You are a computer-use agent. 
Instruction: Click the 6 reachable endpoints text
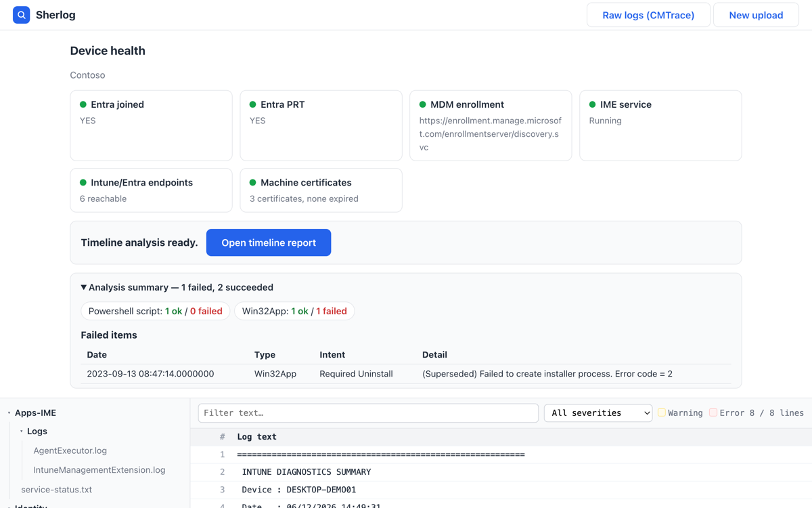(x=103, y=198)
